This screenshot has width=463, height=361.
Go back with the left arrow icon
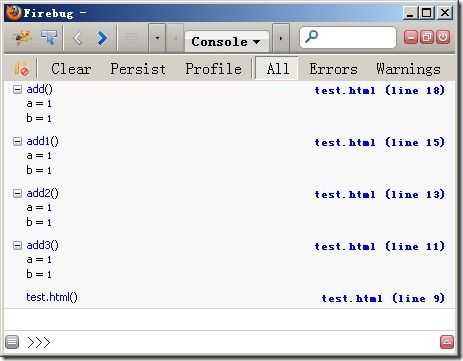[x=77, y=38]
